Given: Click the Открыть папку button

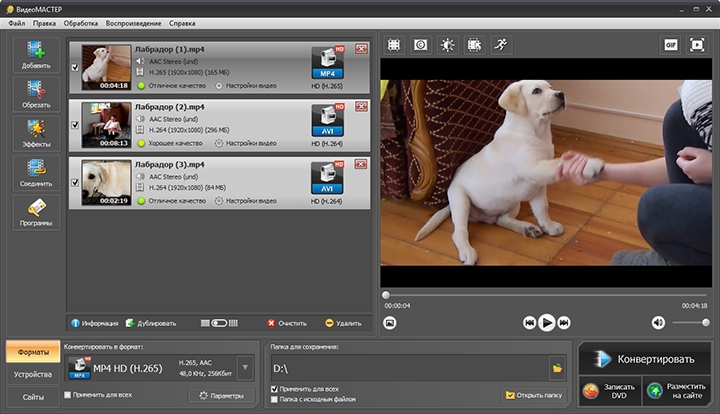Looking at the screenshot, I should (x=536, y=395).
